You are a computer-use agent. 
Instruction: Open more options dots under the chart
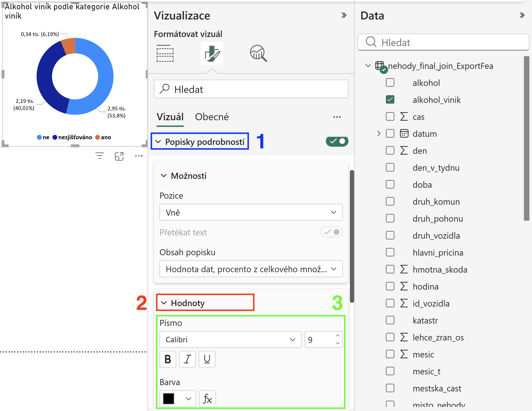pyautogui.click(x=139, y=156)
